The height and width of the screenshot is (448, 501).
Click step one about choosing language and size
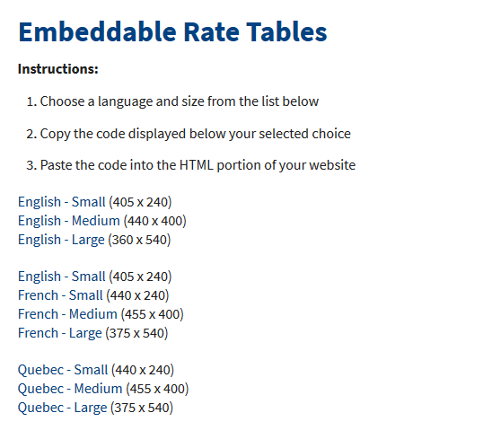click(x=172, y=101)
